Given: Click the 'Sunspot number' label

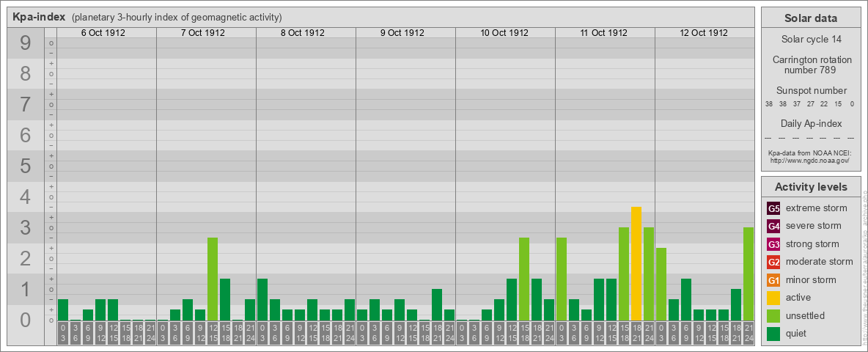Looking at the screenshot, I should point(811,90).
